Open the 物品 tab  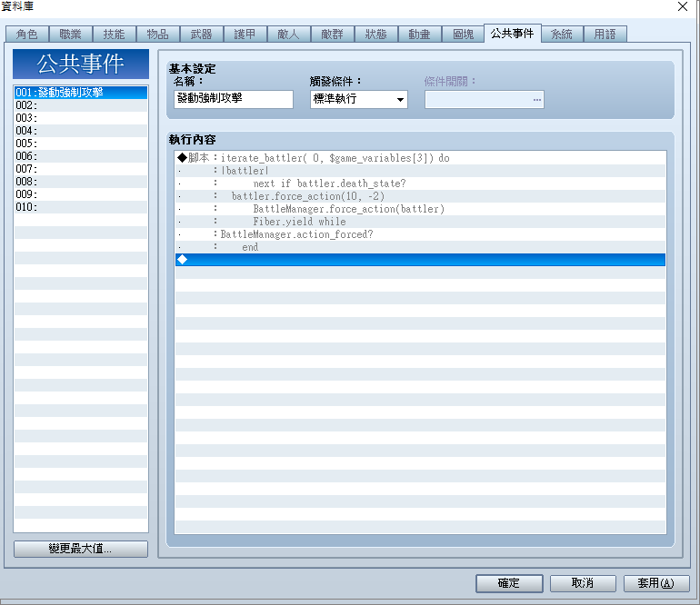click(158, 35)
